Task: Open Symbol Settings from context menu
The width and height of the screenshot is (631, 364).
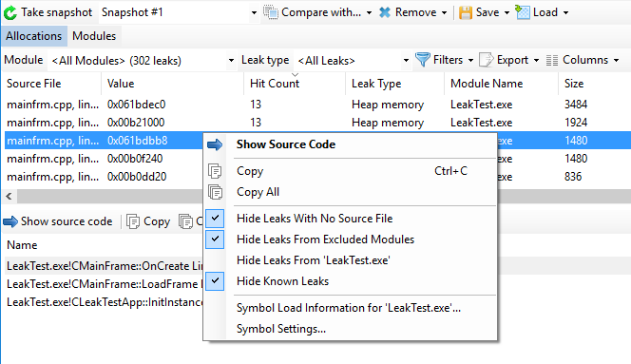Action: click(x=281, y=329)
